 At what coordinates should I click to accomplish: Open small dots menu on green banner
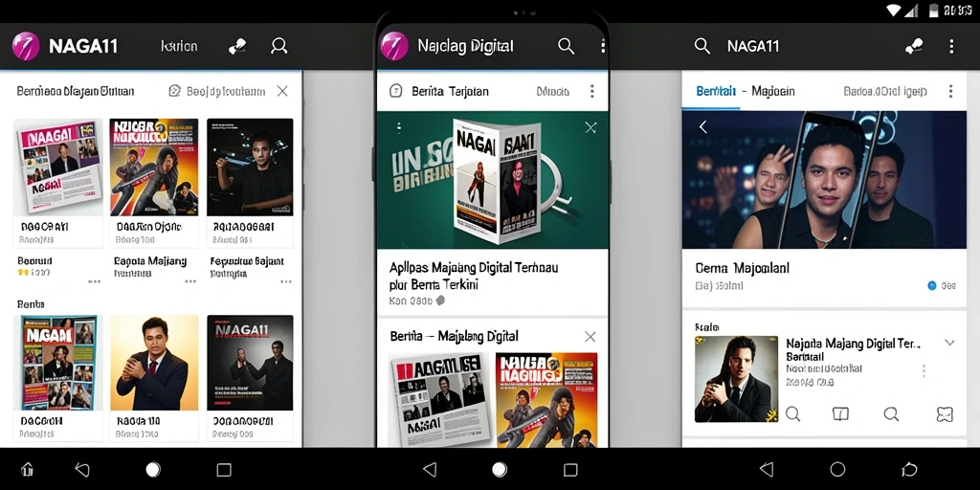pos(399,127)
